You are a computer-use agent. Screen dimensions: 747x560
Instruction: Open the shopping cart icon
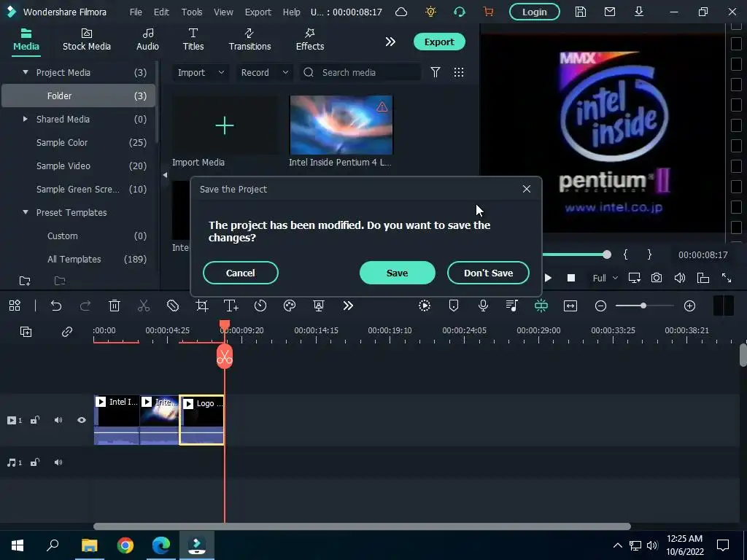488,12
